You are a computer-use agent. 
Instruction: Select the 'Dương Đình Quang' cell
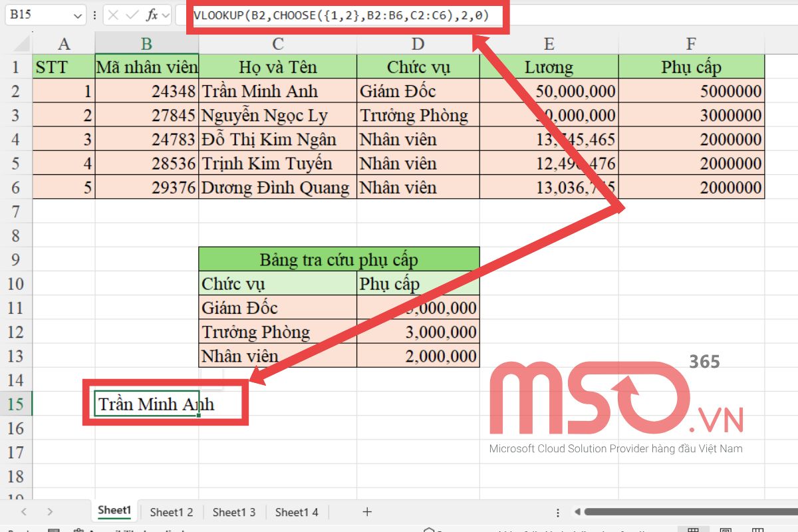click(x=278, y=187)
